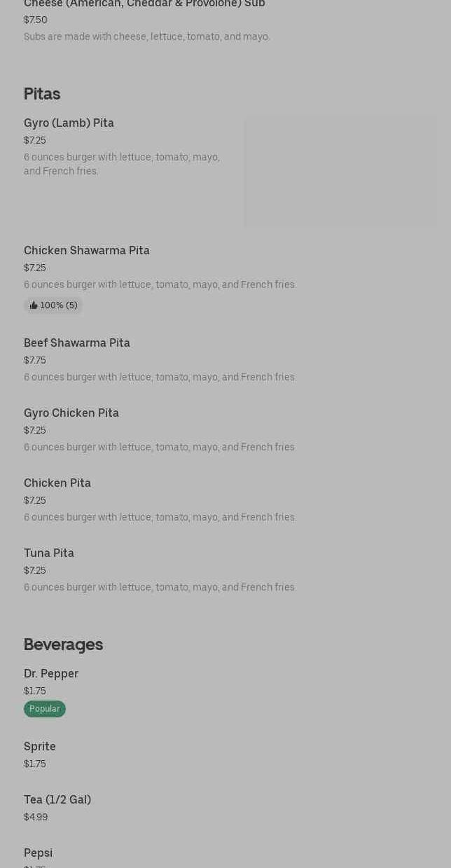Click the thumbs-up icon on Chicken Shawarma Pita

click(x=34, y=305)
